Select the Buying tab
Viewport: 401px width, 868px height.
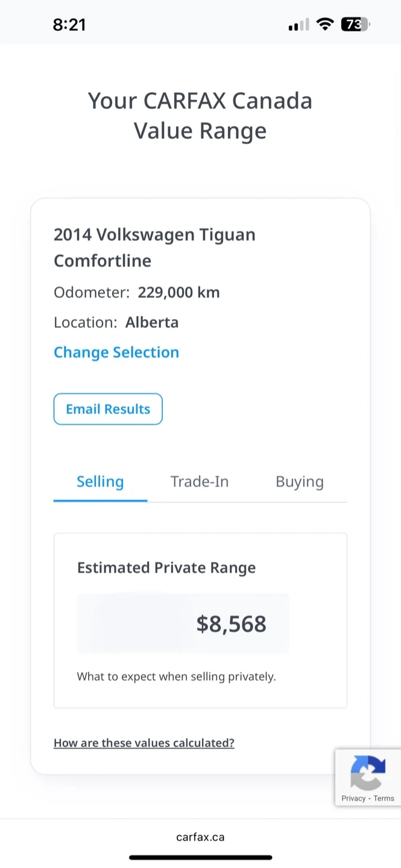[x=300, y=482]
